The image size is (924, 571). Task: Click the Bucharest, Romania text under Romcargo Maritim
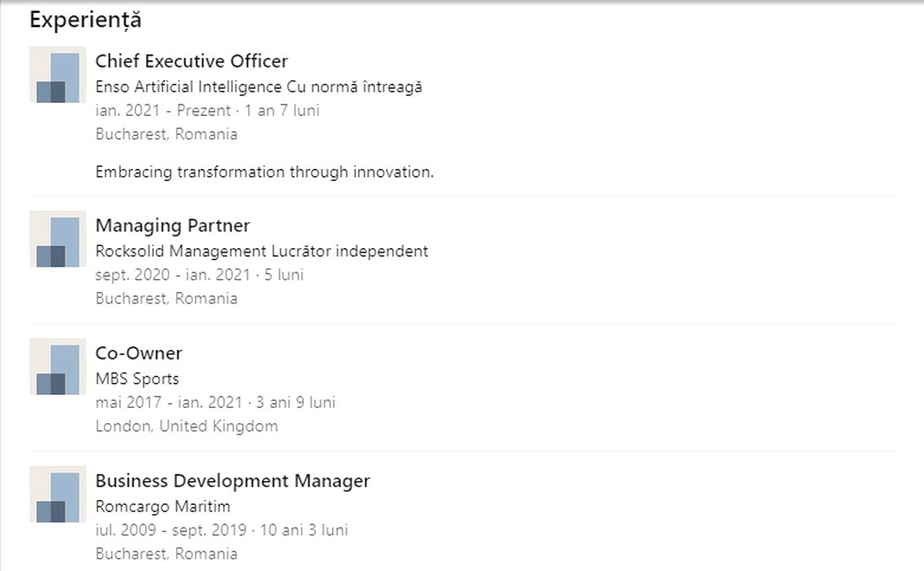(x=166, y=554)
